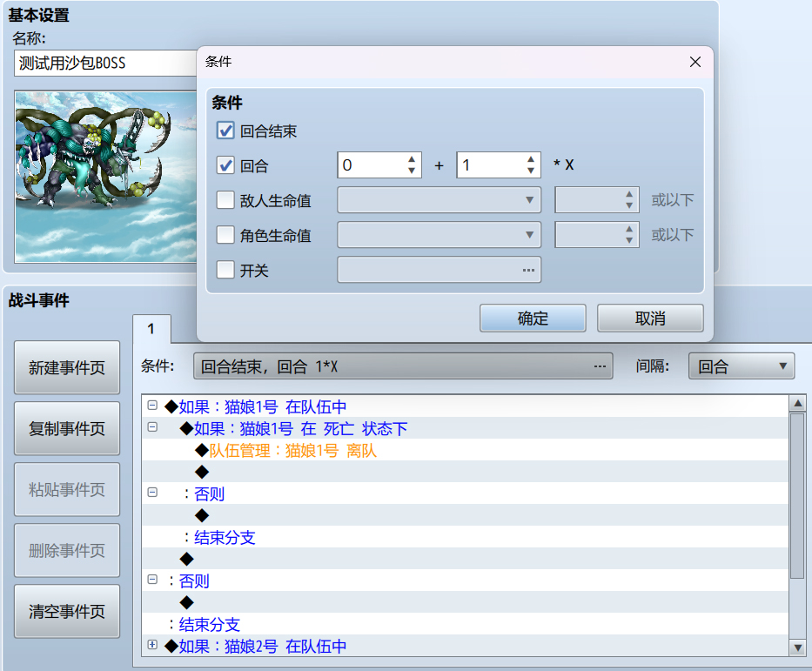Viewport: 812px width, 671px height.
Task: Close the 条件 dialog window
Action: click(695, 62)
